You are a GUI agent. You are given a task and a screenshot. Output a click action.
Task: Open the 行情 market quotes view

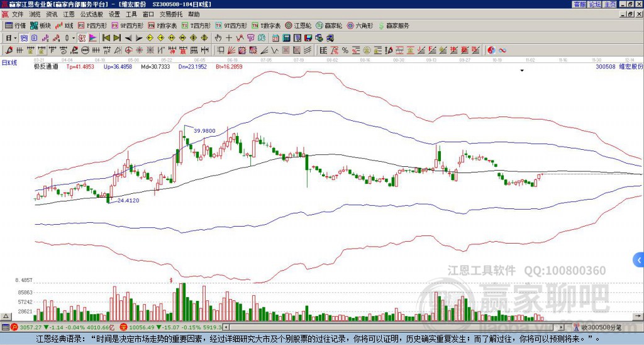15,25
